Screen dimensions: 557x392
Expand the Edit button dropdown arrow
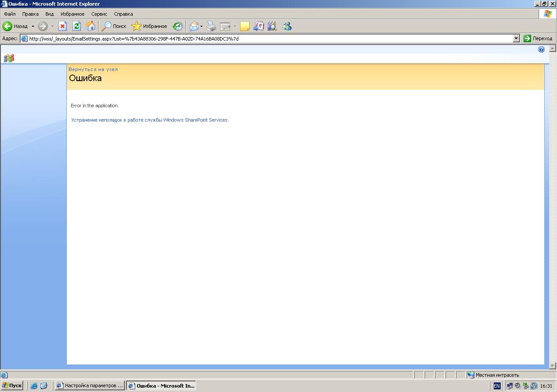[235, 26]
